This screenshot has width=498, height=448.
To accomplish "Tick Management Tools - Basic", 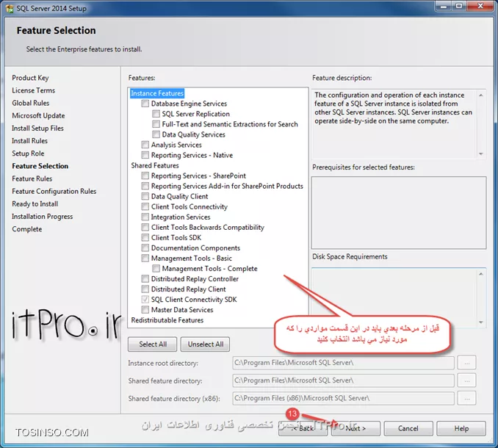I will pyautogui.click(x=145, y=258).
